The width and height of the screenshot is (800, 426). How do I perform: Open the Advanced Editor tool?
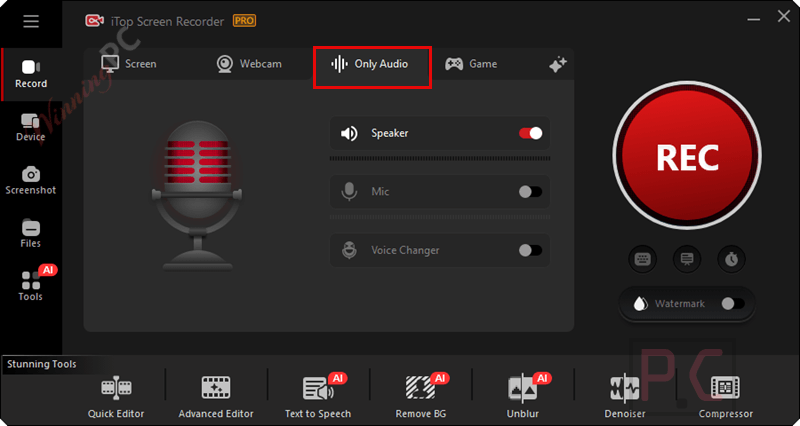coord(216,397)
